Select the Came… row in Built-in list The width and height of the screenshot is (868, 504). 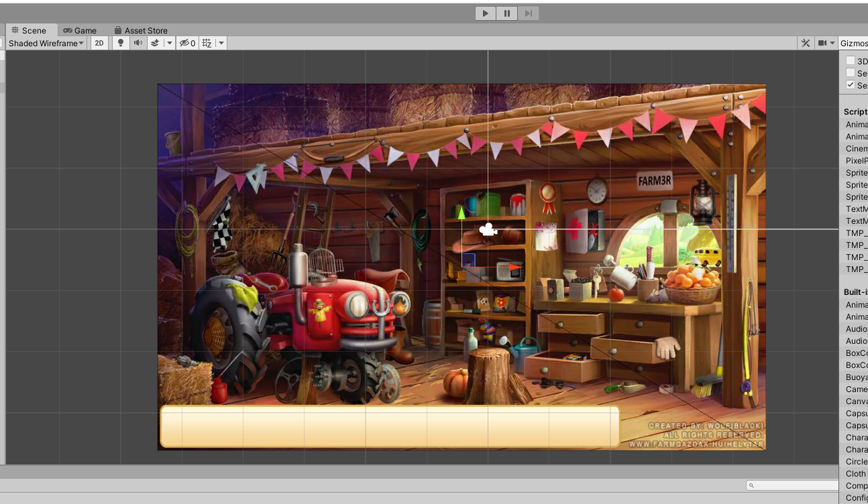tap(855, 389)
